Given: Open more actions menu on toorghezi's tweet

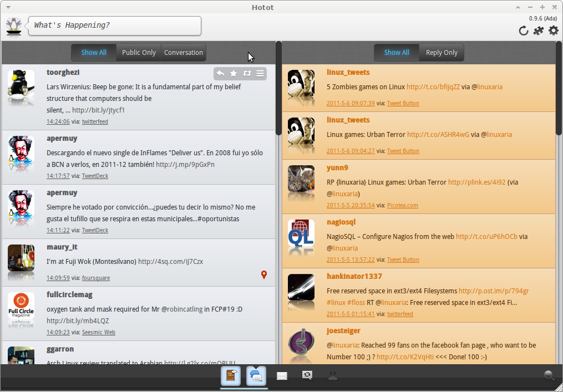Looking at the screenshot, I should point(260,74).
